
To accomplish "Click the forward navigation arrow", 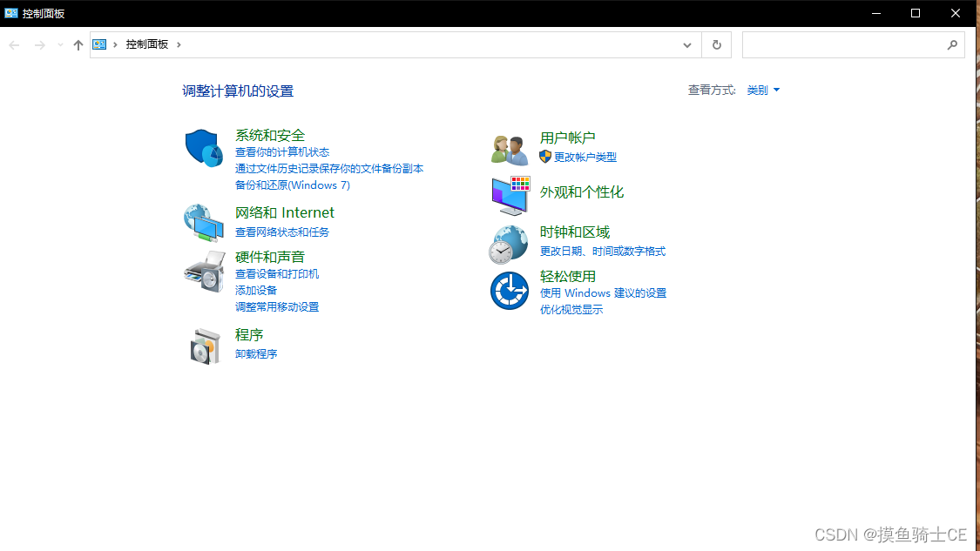I will 39,45.
